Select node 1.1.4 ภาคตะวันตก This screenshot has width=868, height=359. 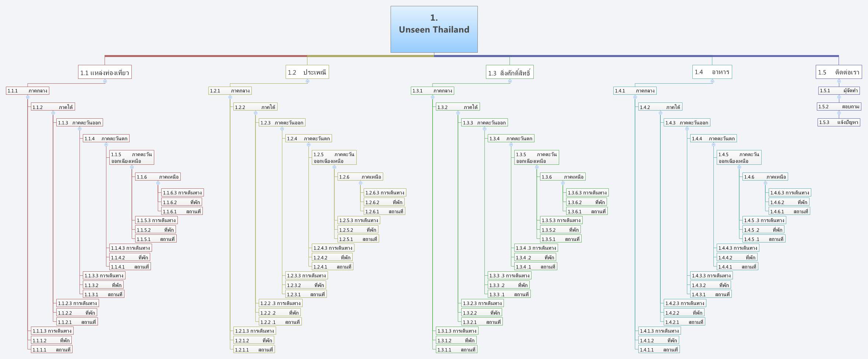point(107,138)
